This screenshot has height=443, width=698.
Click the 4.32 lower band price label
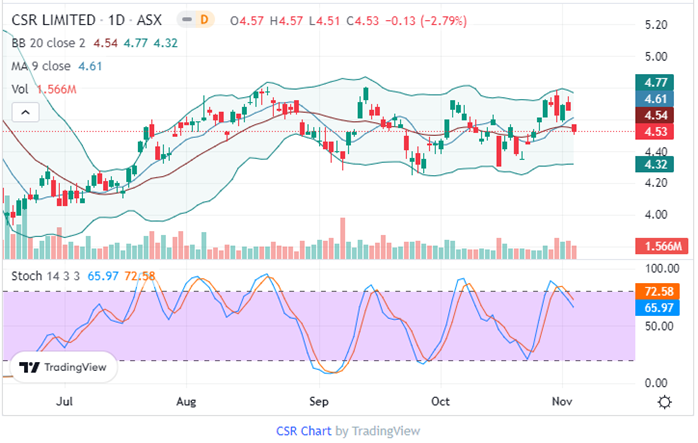[x=656, y=164]
